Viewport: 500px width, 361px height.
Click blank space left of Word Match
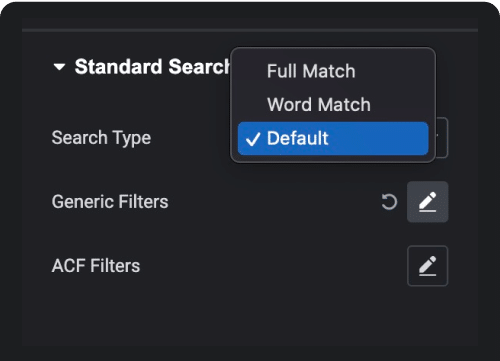252,104
